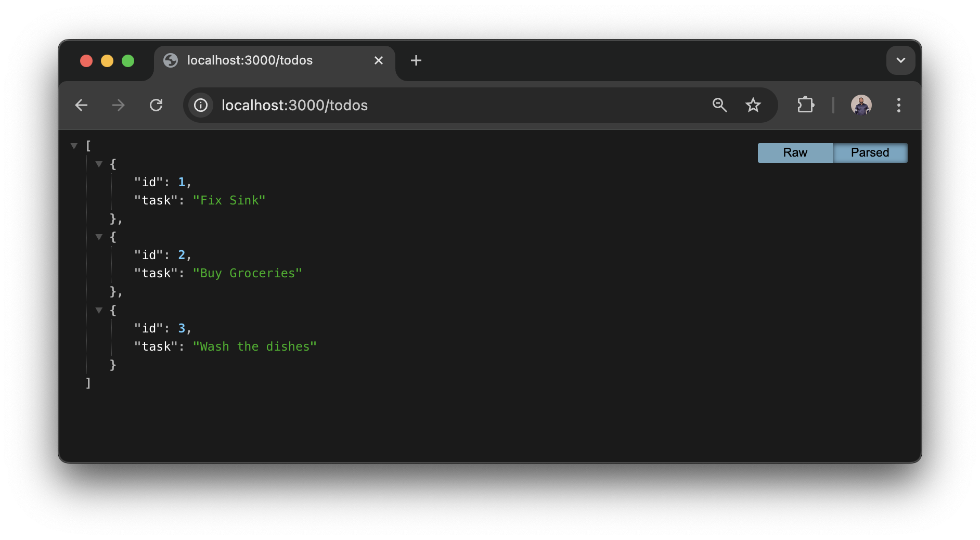Click the browser profile avatar
980x540 pixels.
click(861, 105)
